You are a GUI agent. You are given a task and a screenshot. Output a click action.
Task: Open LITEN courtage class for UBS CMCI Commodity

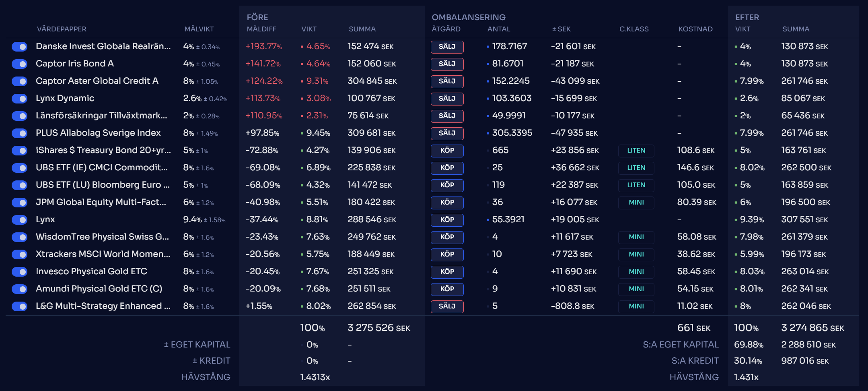click(636, 168)
